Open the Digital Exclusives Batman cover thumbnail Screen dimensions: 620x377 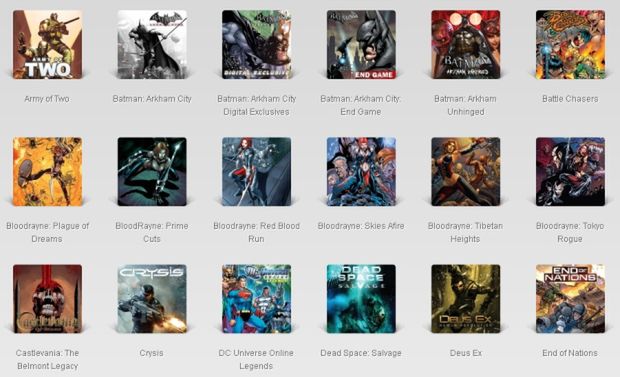256,45
